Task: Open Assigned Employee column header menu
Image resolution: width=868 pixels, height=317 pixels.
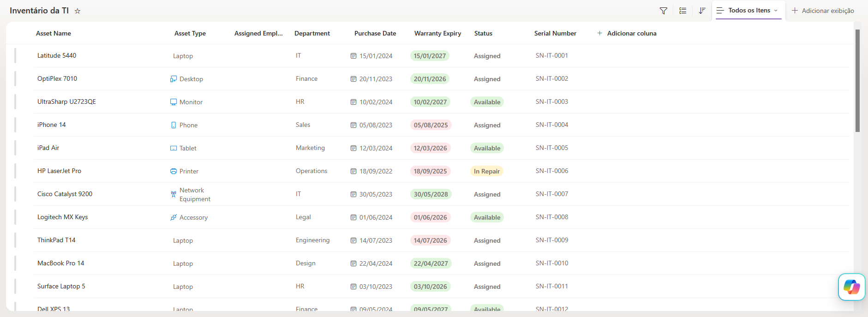Action: coord(258,33)
